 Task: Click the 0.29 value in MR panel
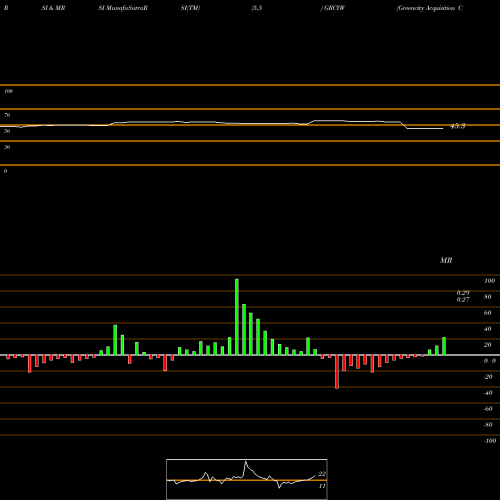click(x=463, y=293)
